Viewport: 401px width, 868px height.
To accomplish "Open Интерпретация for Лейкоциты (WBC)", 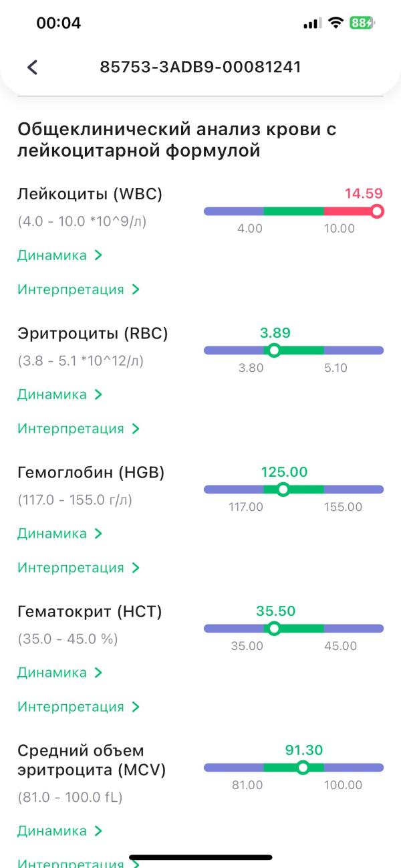I will click(78, 290).
